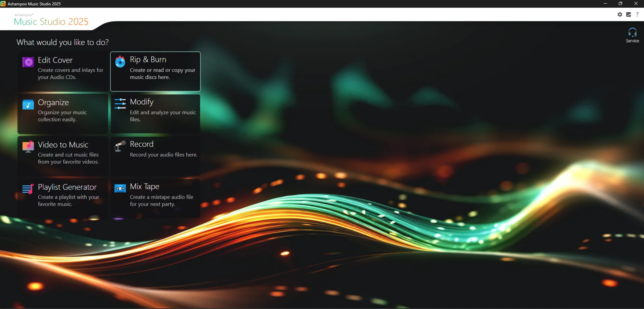Click the dark square icon beside the gear
Screen dimensions: 644x309
pyautogui.click(x=629, y=14)
